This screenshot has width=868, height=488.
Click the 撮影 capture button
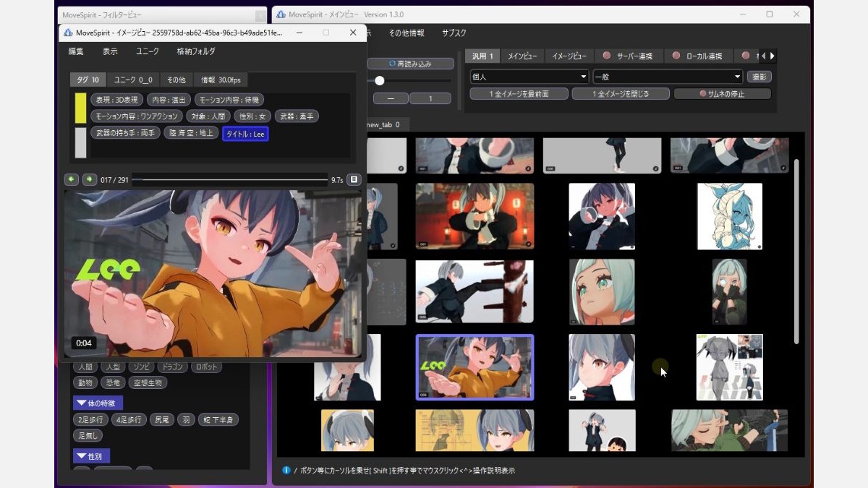pyautogui.click(x=759, y=77)
